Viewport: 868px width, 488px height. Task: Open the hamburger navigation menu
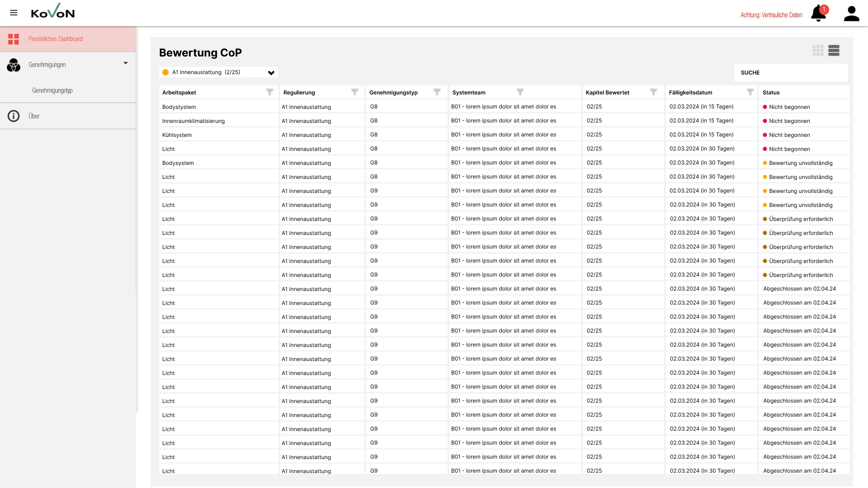point(14,13)
